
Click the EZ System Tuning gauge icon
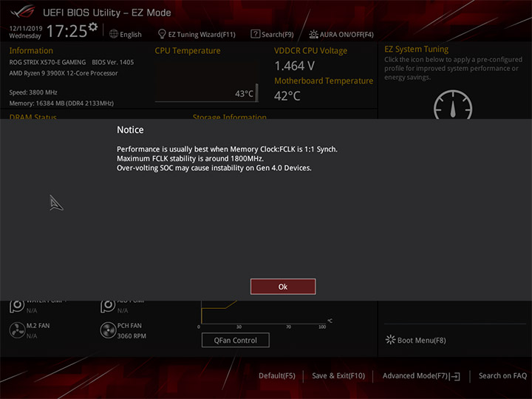(453, 105)
